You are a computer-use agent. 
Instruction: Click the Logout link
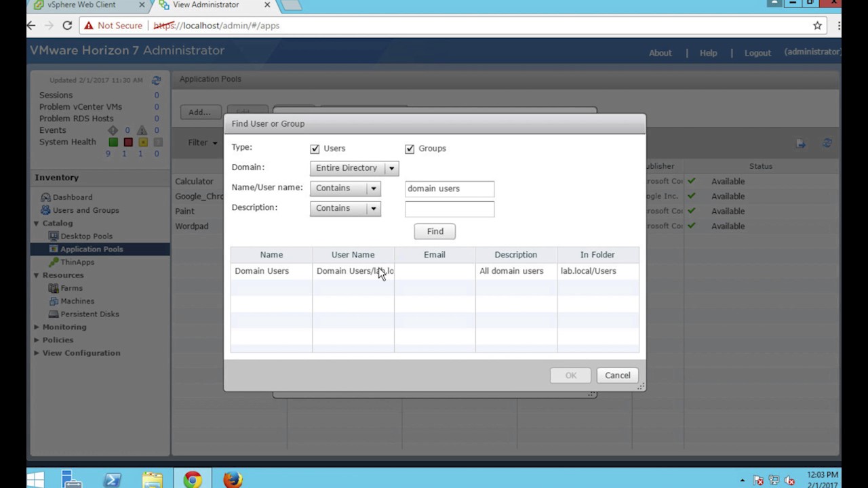[757, 53]
